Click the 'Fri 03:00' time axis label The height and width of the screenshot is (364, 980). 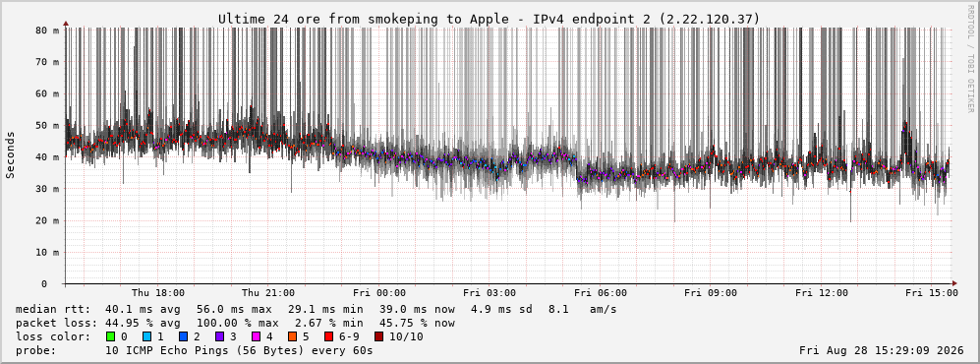[490, 293]
